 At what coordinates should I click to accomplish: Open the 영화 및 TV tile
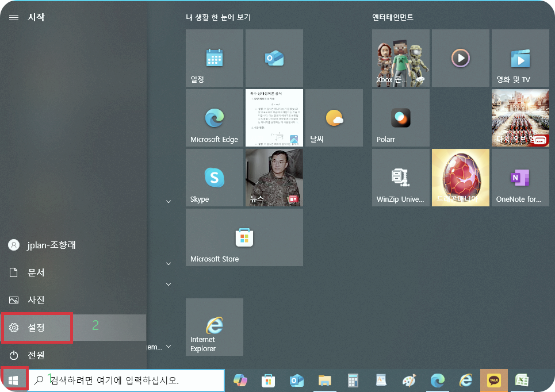(x=520, y=58)
